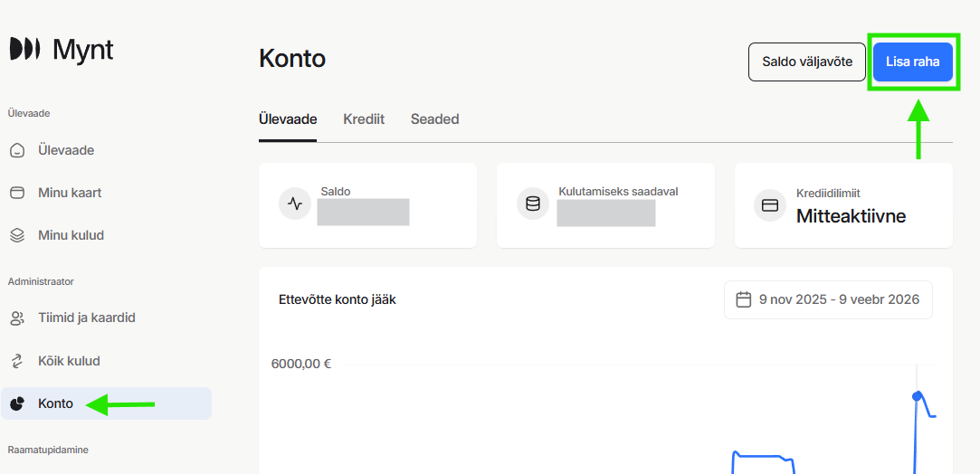The image size is (980, 474).
Task: Open Tiimid ja kaardid in sidebar
Action: click(x=87, y=318)
